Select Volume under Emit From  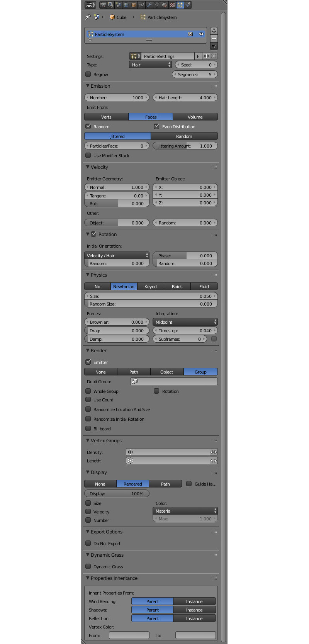(x=195, y=117)
